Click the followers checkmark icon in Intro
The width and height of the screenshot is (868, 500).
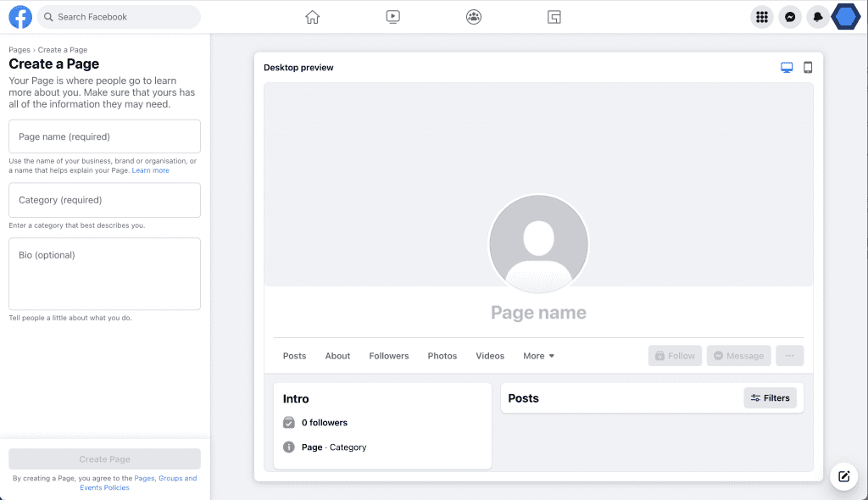pos(289,423)
